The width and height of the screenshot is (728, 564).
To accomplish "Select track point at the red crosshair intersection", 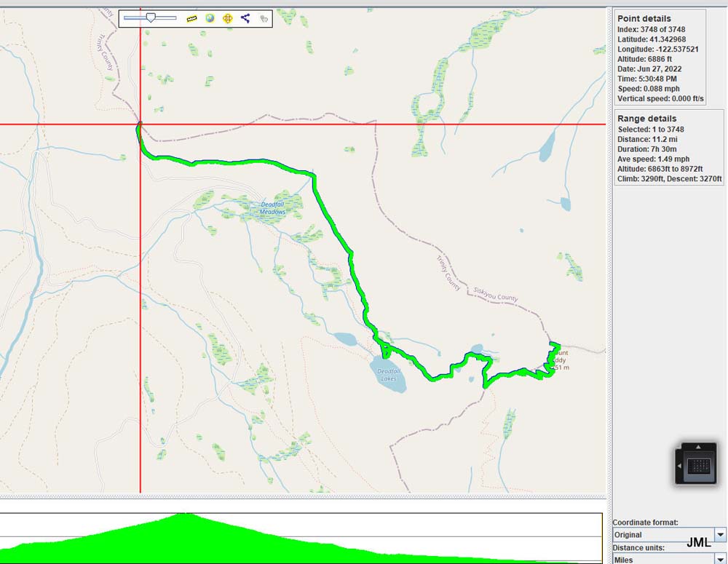I will click(140, 124).
